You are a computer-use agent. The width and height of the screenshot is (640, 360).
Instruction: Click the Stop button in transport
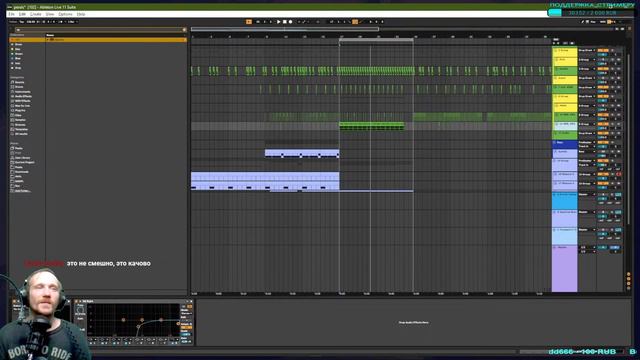click(x=284, y=22)
